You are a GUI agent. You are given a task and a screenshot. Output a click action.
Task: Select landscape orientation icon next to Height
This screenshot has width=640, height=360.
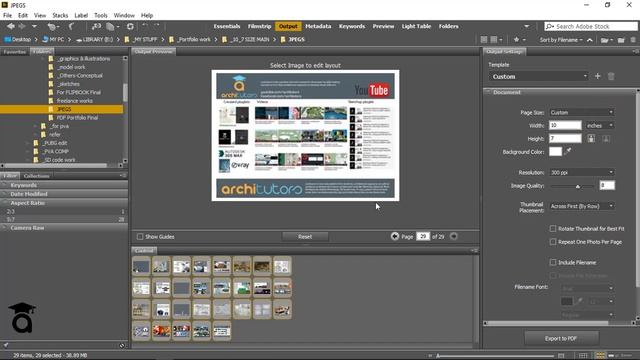606,138
